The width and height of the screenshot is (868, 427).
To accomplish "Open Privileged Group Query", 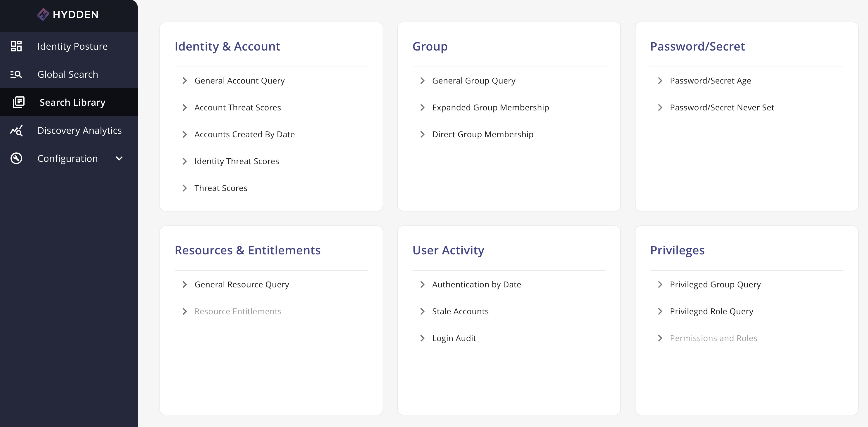I will click(715, 284).
